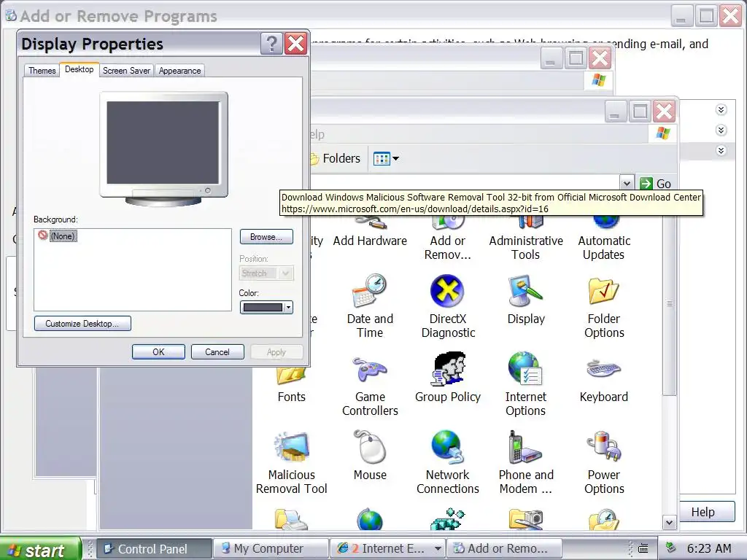Click the help question mark in Display Properties
This screenshot has width=747, height=560.
click(x=271, y=44)
